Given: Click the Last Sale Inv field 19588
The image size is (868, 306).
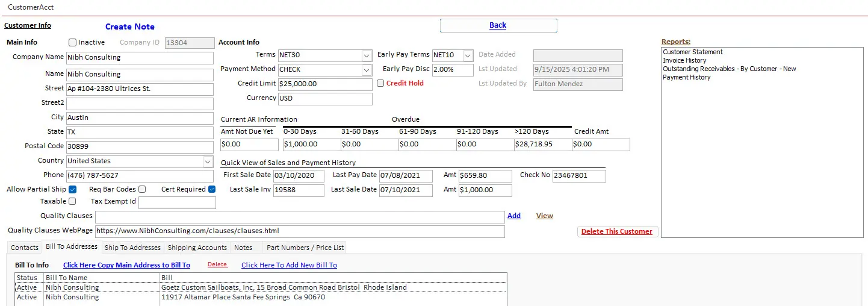Looking at the screenshot, I should point(299,190).
